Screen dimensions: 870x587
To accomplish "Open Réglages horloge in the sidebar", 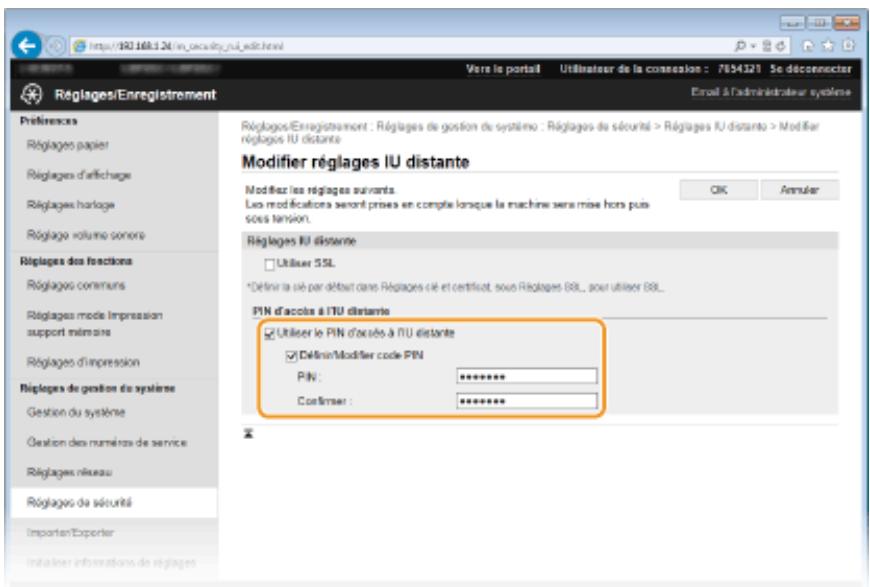I will [x=70, y=205].
